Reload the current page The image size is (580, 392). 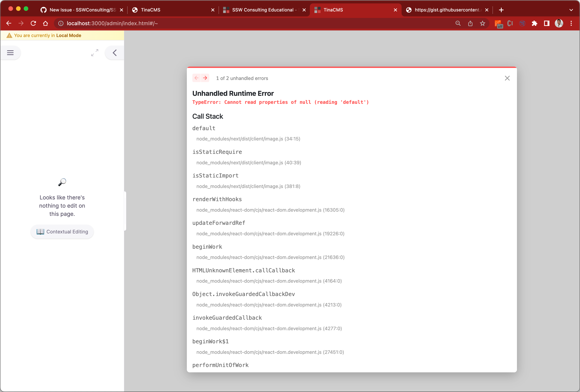coord(33,23)
